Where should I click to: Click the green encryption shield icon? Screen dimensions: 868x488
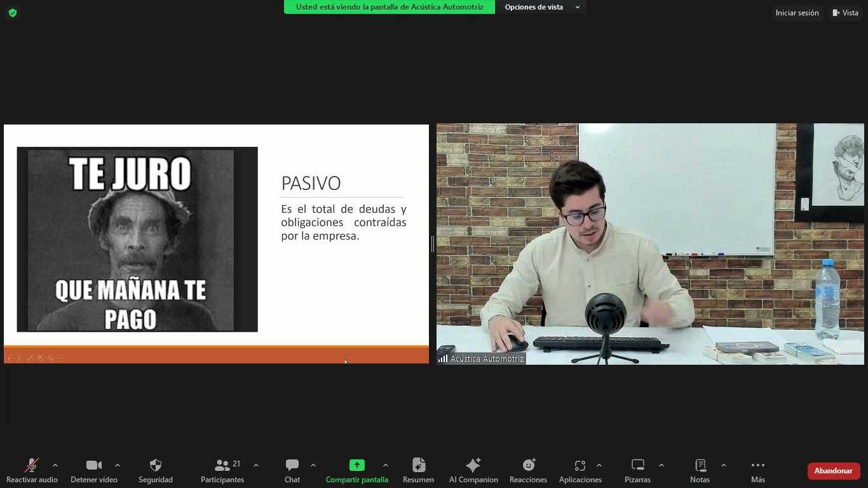click(13, 13)
